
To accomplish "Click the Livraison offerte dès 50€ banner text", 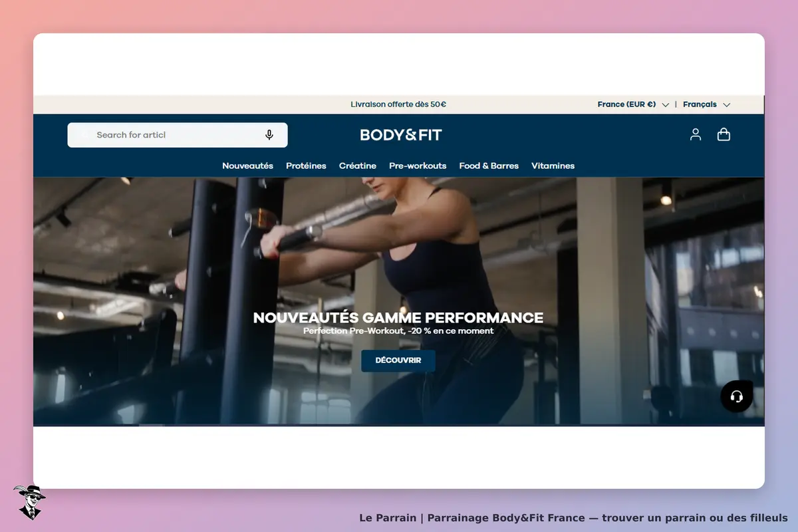I will point(398,104).
